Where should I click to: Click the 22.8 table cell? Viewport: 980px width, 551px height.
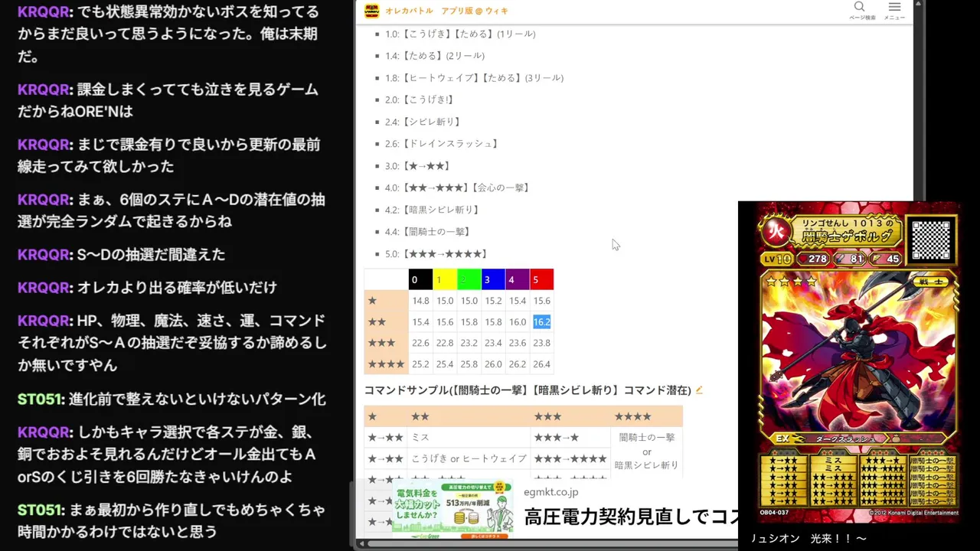pos(444,343)
